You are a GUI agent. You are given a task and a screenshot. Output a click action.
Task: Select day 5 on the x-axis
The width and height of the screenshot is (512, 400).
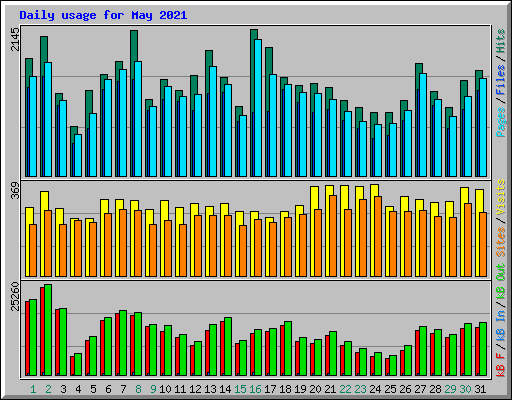click(93, 389)
